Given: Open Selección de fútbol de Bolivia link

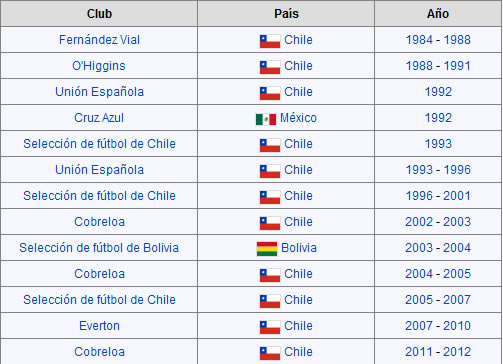Looking at the screenshot, I should pos(99,248).
